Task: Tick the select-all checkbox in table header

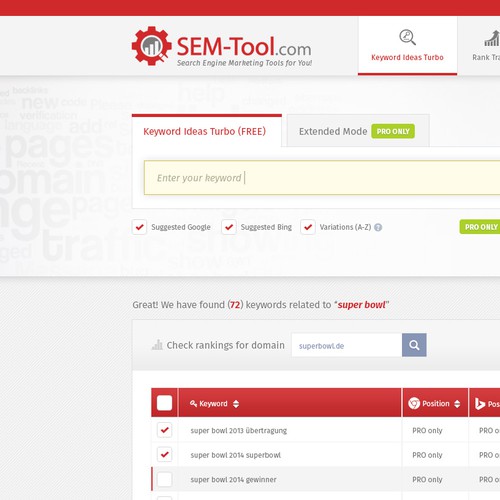Action: [164, 403]
